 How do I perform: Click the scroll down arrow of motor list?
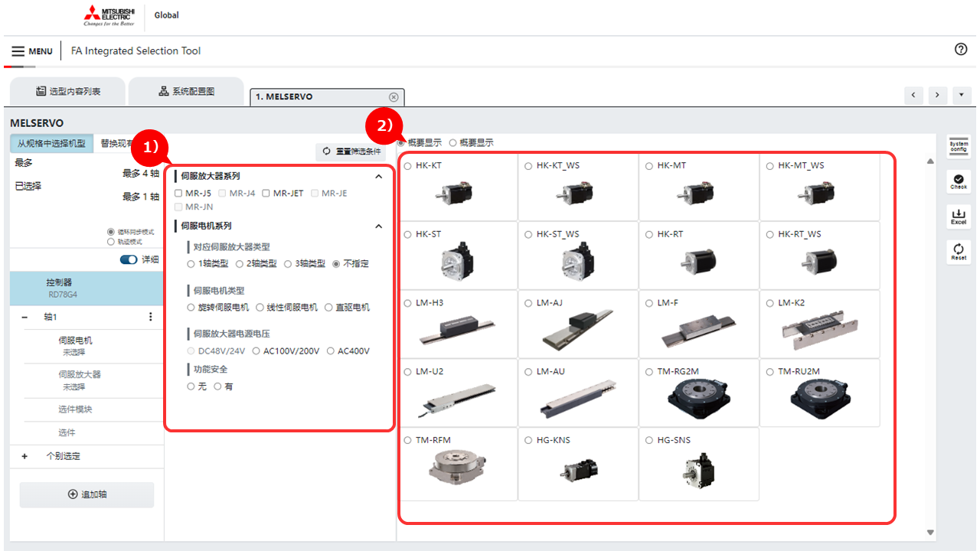pyautogui.click(x=930, y=533)
